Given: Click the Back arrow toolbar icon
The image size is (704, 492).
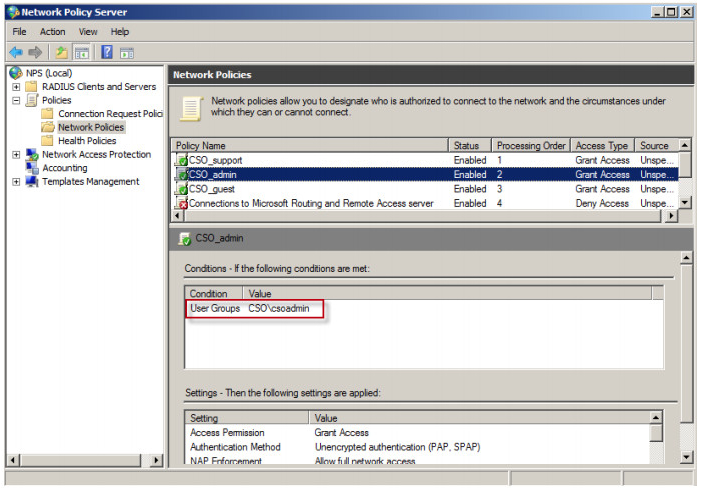Looking at the screenshot, I should coord(16,52).
